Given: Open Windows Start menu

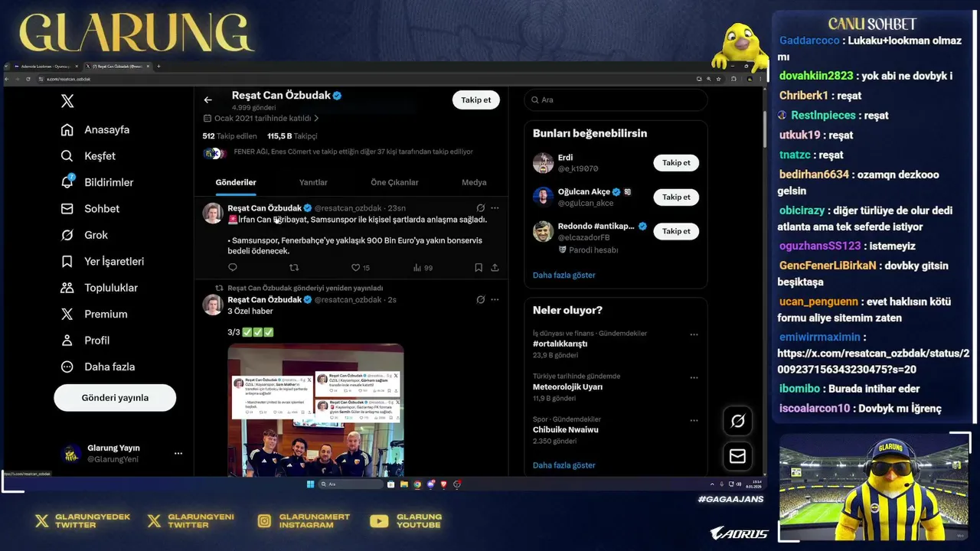Looking at the screenshot, I should pyautogui.click(x=310, y=484).
